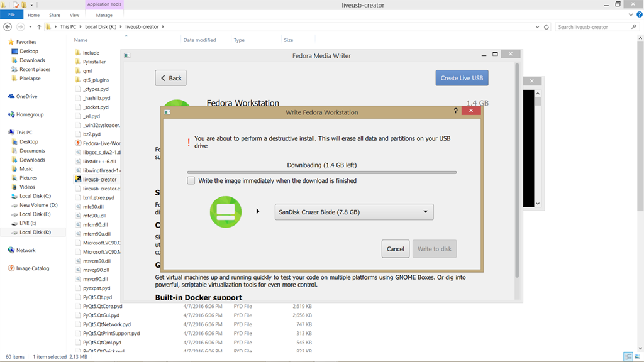Select PyQt5.QtPrintSupport.pyd file
The height and width of the screenshot is (362, 644).
coord(111,333)
